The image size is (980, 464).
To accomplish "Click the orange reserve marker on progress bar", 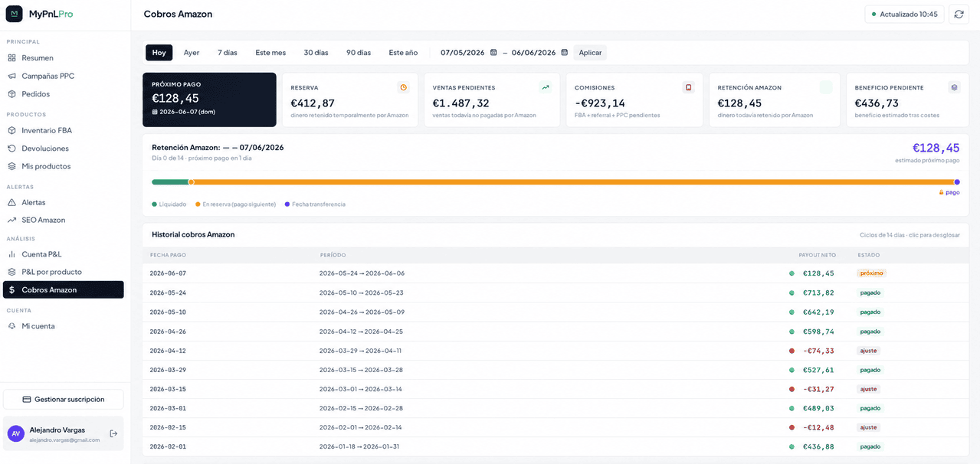I will [x=192, y=182].
